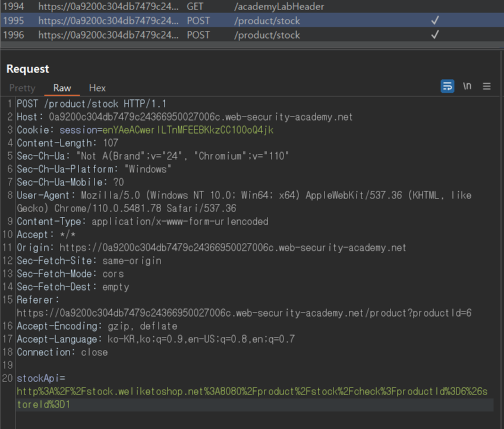The image size is (504, 429).
Task: Click the Request panel heading
Action: pos(28,69)
